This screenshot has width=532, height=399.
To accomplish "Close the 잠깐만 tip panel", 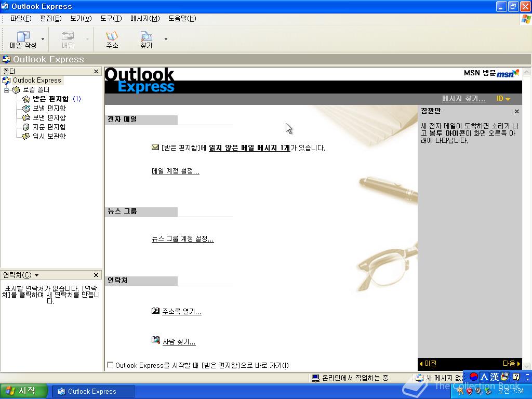I will pyautogui.click(x=517, y=111).
